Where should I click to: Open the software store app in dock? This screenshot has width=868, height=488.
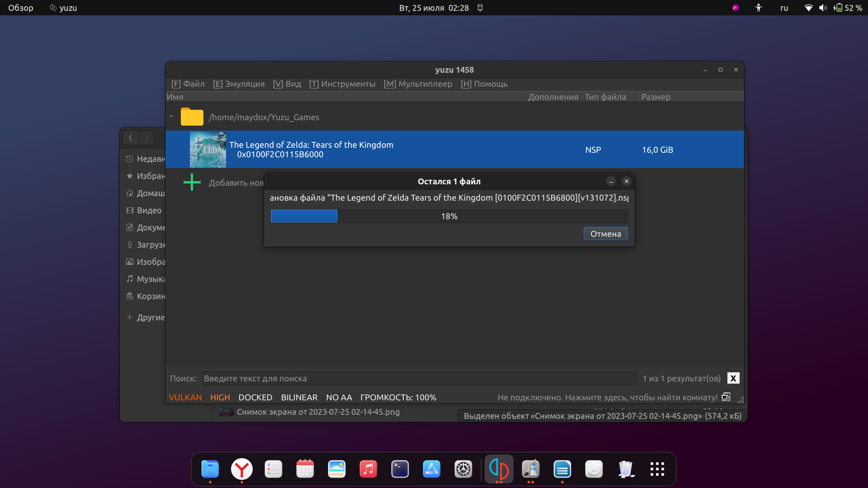coord(432,469)
